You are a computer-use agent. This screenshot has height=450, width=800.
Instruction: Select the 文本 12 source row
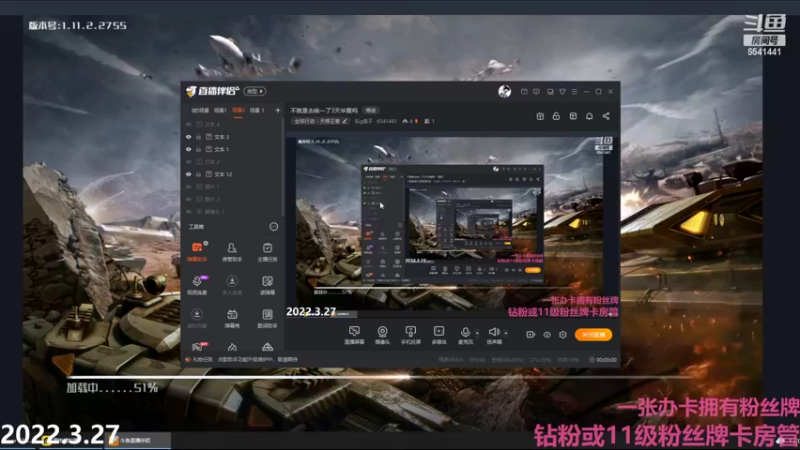[x=233, y=174]
